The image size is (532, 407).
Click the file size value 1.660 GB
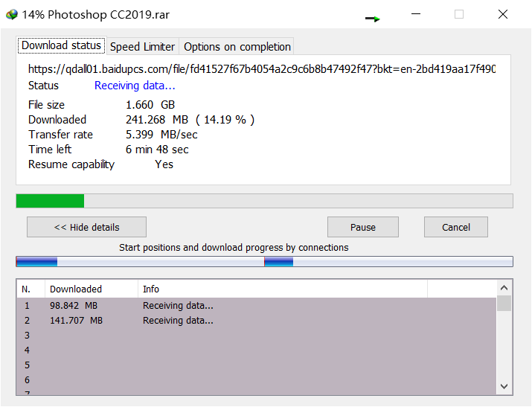[150, 105]
